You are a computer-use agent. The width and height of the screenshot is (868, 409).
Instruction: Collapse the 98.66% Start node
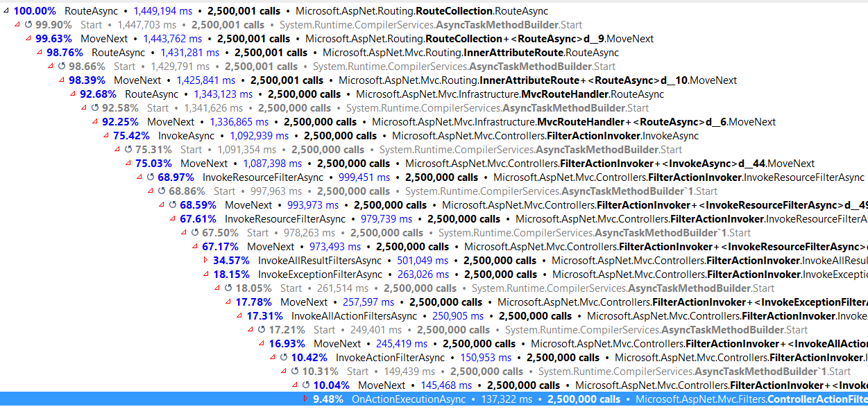50,67
